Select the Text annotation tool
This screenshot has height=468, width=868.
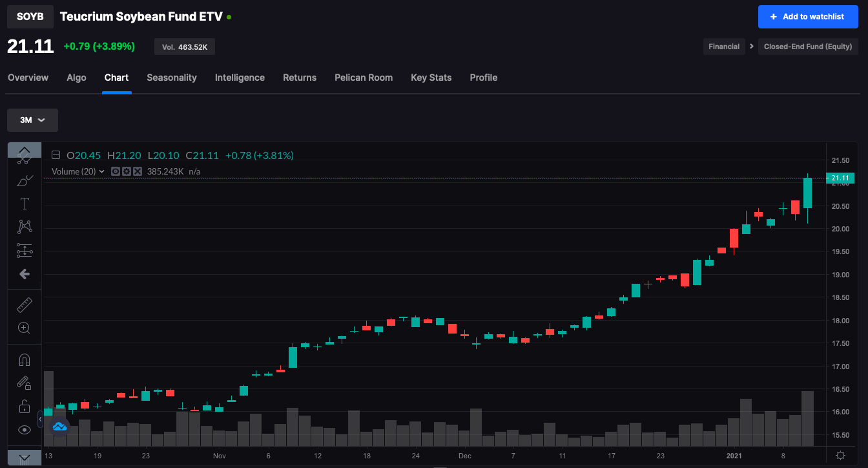click(25, 204)
